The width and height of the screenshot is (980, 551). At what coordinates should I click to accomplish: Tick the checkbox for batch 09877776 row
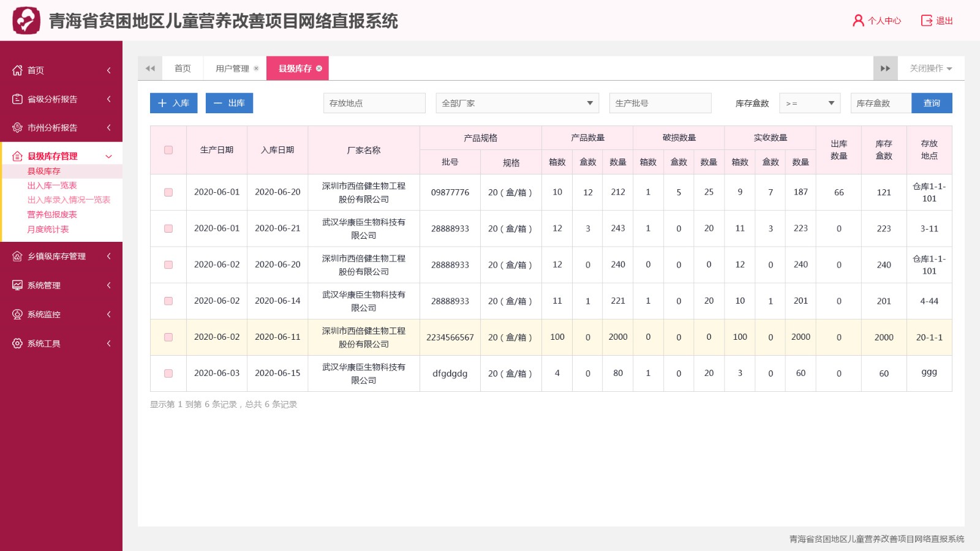[168, 192]
